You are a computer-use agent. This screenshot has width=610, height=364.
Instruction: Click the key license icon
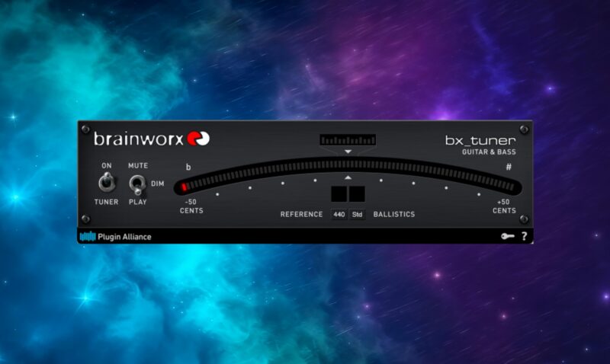[x=508, y=237]
